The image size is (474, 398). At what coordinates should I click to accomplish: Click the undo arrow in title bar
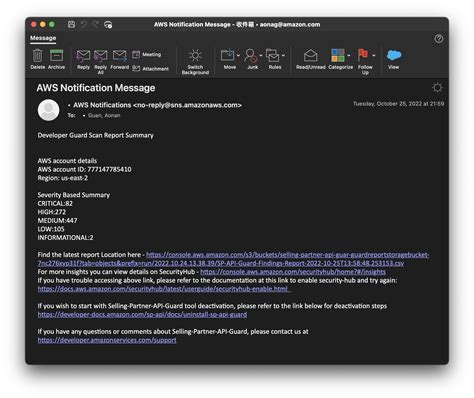point(84,24)
